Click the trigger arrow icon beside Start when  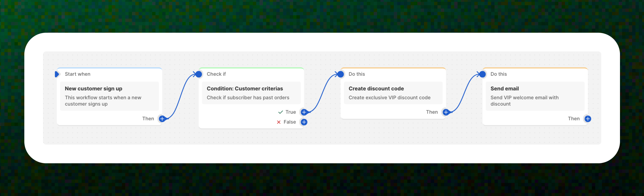[x=57, y=74]
